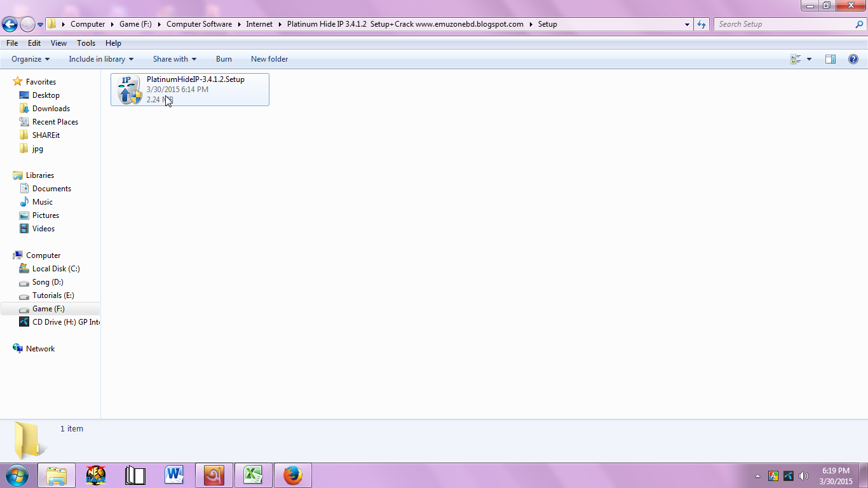The width and height of the screenshot is (868, 488).
Task: Select Game (F:) drive in navigation pane
Action: [x=50, y=309]
